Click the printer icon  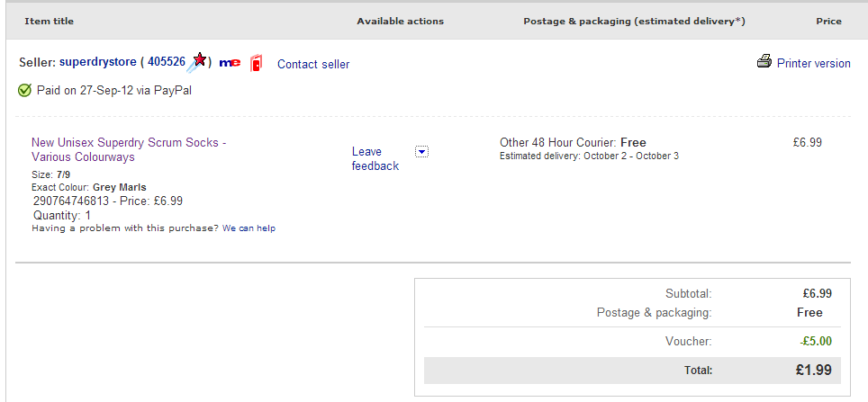pyautogui.click(x=764, y=62)
